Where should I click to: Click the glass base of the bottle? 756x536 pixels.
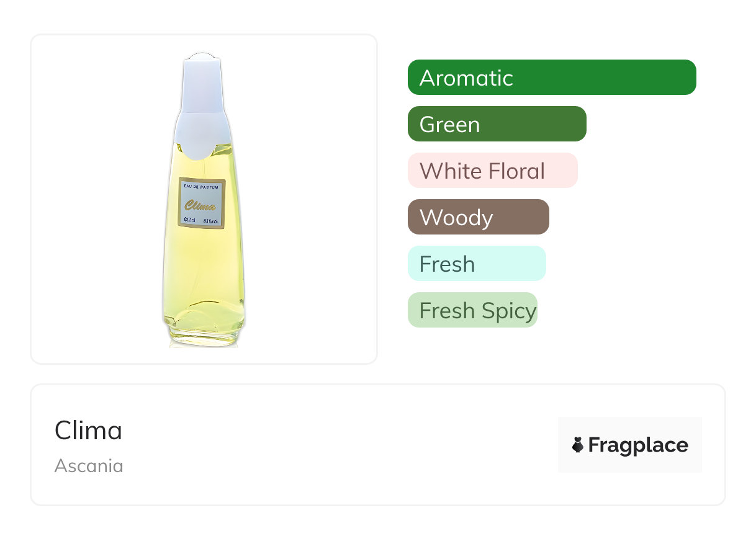[x=204, y=335]
